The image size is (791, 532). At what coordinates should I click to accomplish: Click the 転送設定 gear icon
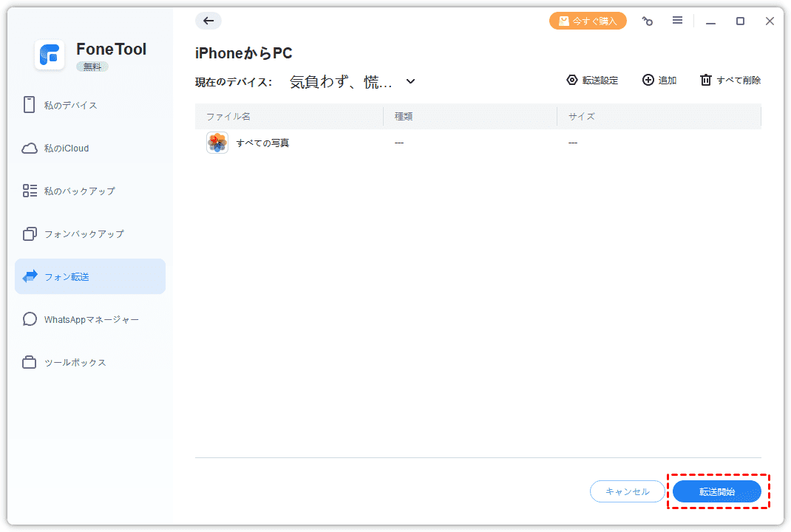point(571,80)
